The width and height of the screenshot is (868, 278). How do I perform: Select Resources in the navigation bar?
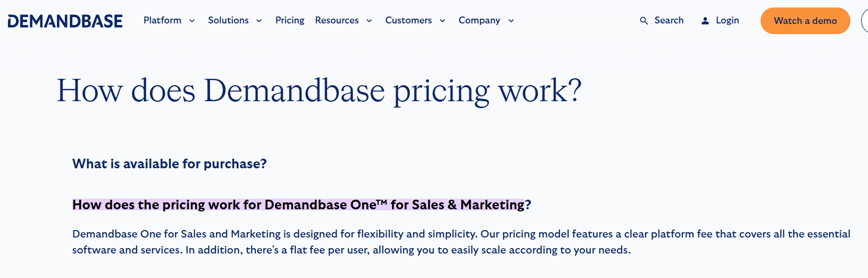pos(337,20)
